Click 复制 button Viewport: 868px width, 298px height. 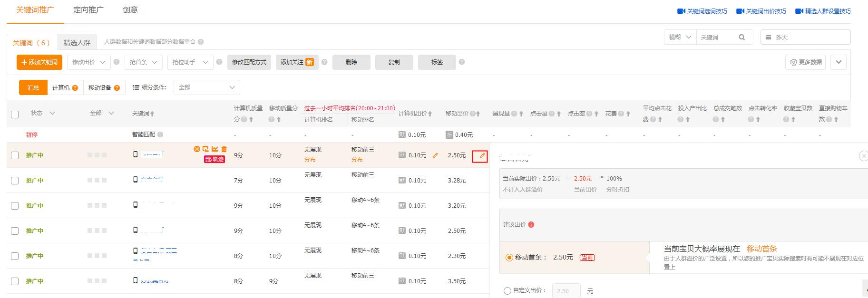point(394,62)
